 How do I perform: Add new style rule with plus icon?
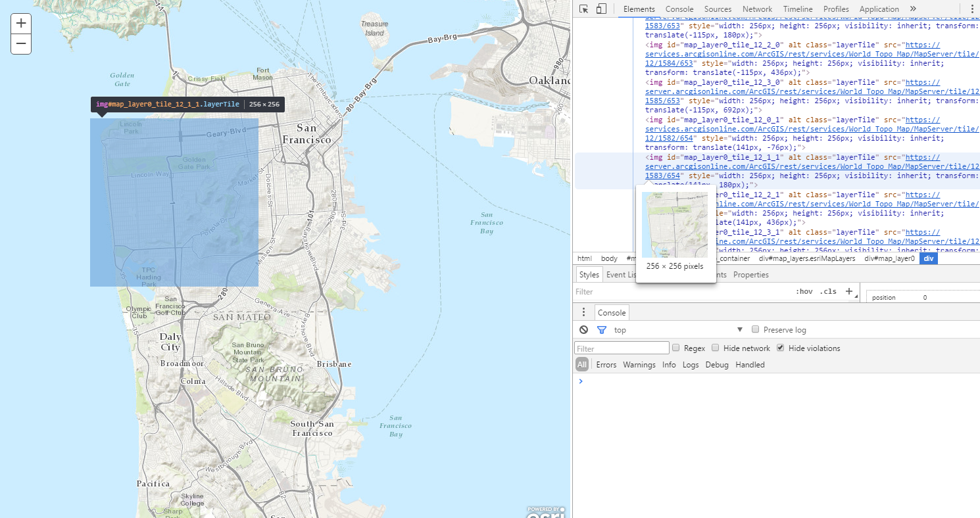(x=849, y=291)
